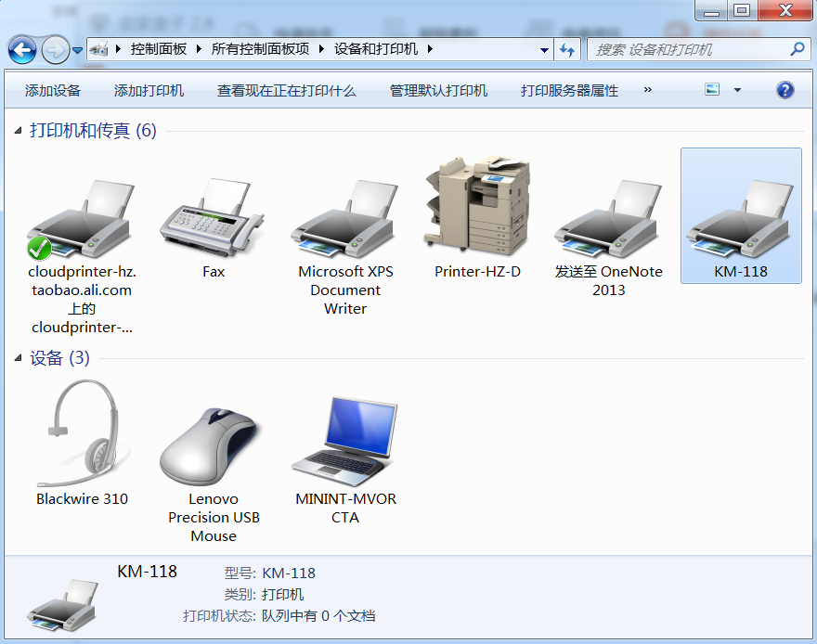Image resolution: width=817 pixels, height=644 pixels.
Task: Expand the toolbar overflow chevron
Action: tap(648, 89)
